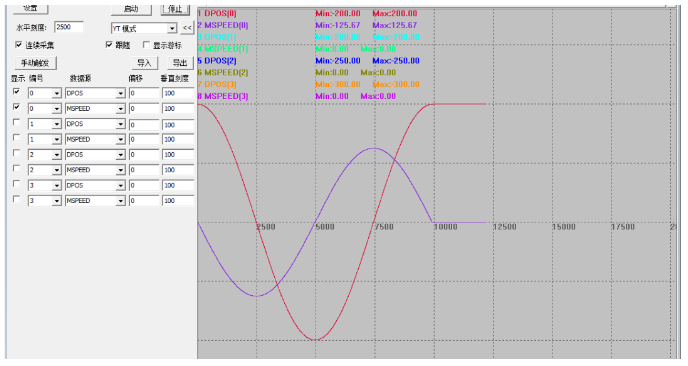
Task: Toggle the continuous acquisition checkbox
Action: coord(18,45)
